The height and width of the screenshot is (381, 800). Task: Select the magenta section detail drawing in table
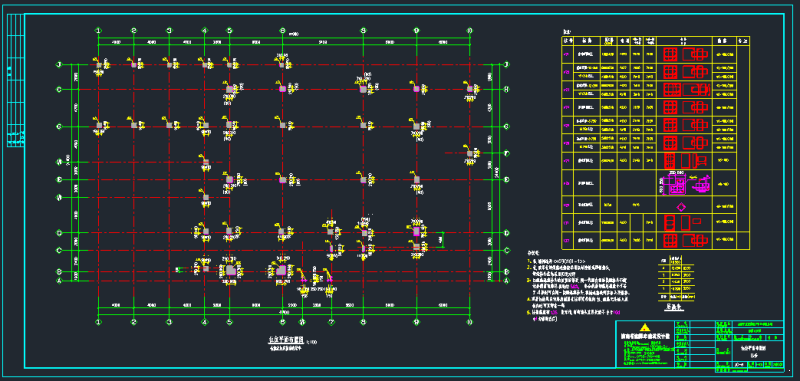point(685,184)
